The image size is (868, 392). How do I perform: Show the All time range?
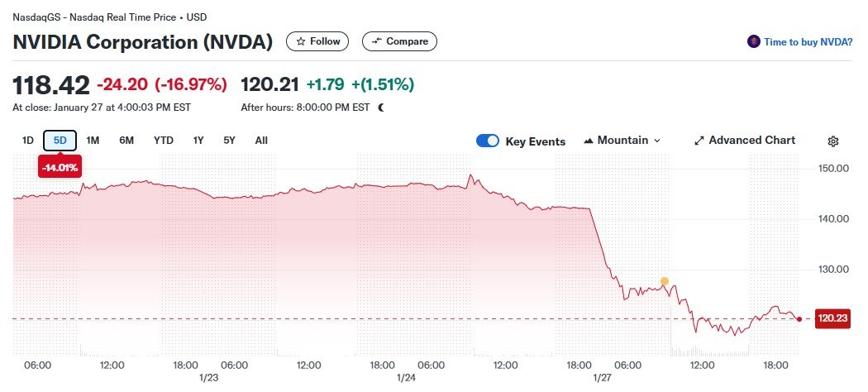coord(261,141)
